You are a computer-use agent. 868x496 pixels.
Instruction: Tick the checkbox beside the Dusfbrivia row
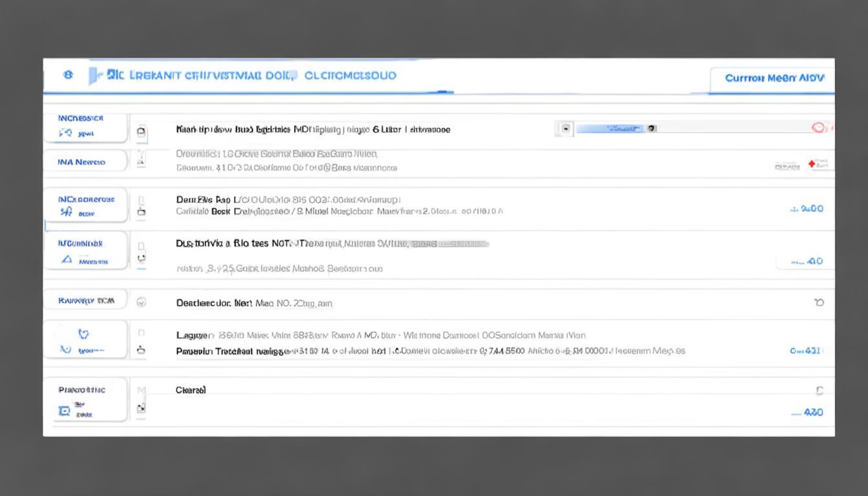coord(141,245)
